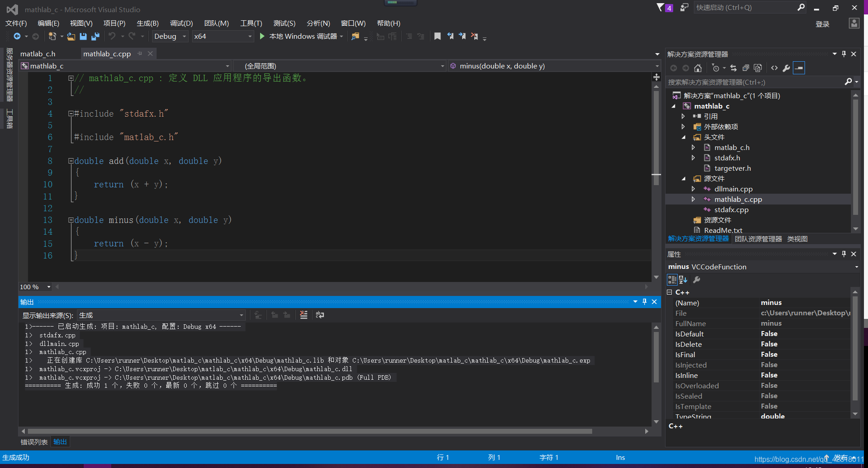Collapse the 头文件 folder node
Screen dimensions: 868x468
click(x=684, y=137)
